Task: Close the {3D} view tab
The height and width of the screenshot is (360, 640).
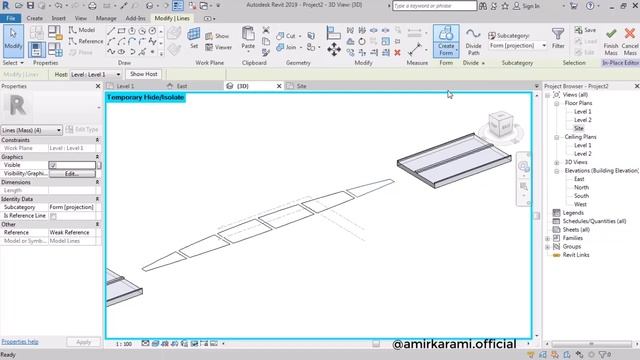Action: click(x=279, y=86)
